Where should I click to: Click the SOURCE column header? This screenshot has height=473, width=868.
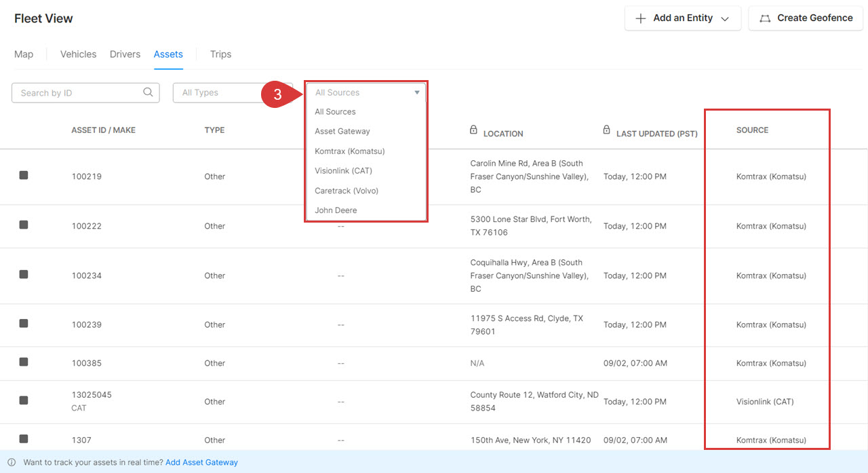pyautogui.click(x=752, y=130)
